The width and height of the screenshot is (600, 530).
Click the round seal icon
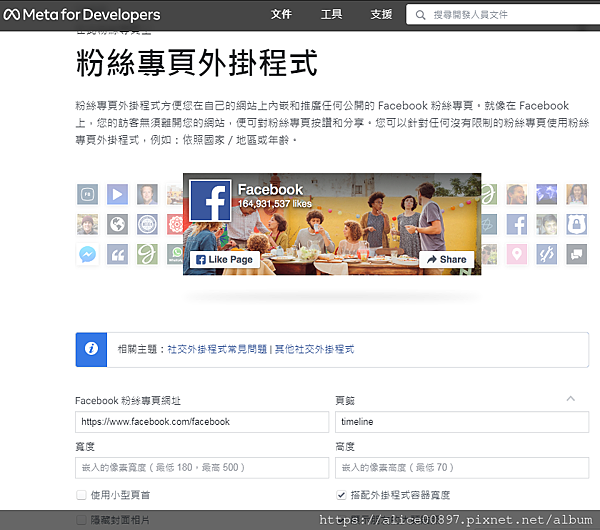(x=147, y=224)
